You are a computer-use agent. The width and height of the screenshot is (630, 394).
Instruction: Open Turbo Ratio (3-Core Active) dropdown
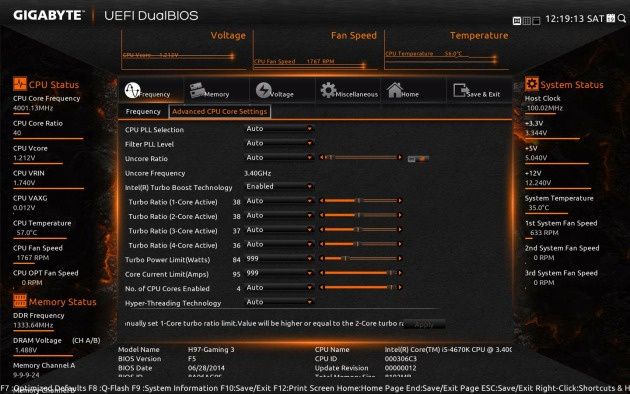pyautogui.click(x=278, y=230)
